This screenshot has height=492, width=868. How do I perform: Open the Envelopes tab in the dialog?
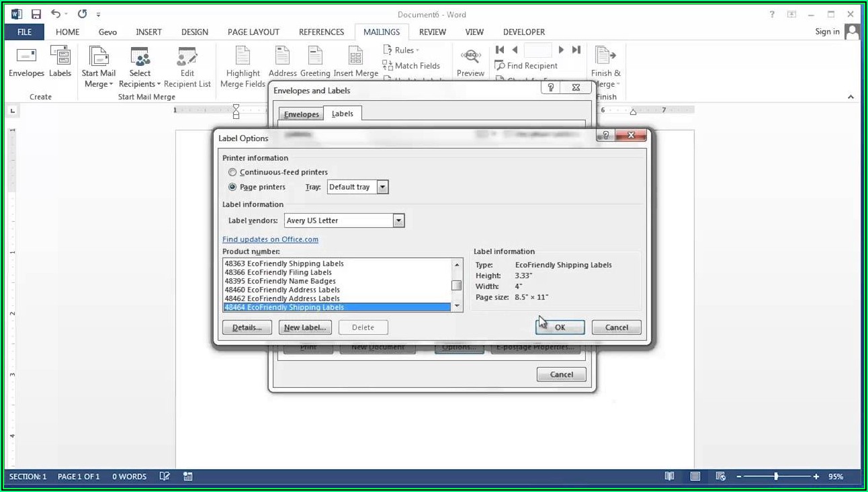click(x=301, y=114)
